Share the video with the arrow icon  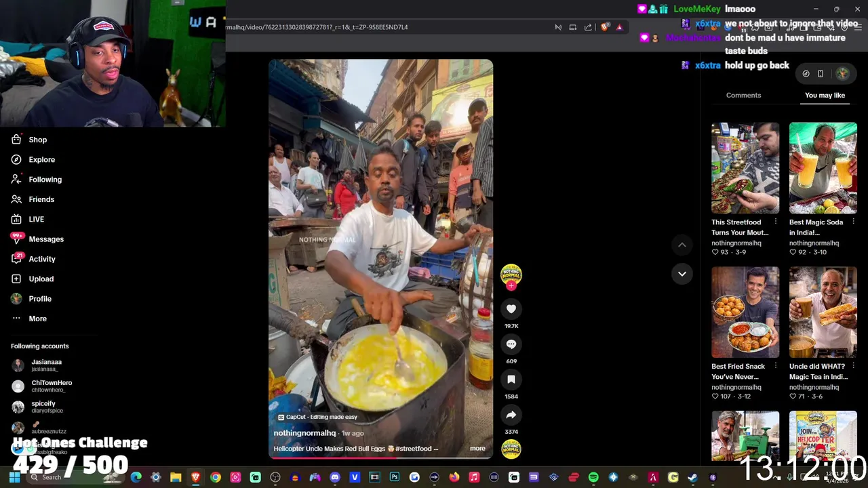pyautogui.click(x=511, y=415)
